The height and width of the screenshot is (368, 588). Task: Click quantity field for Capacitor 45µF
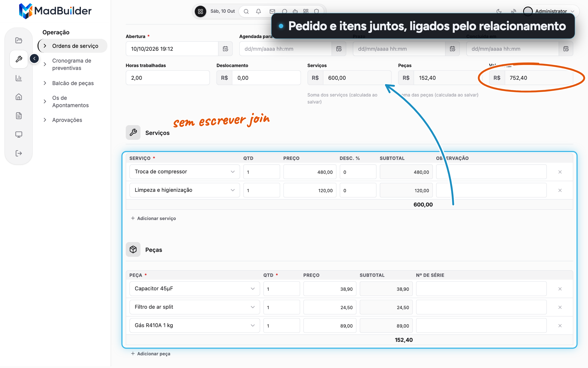pos(282,289)
